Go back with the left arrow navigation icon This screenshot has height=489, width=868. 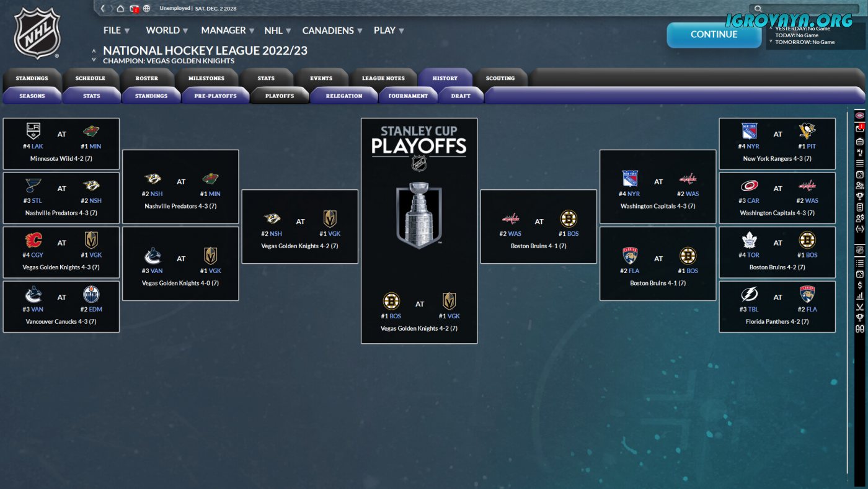pos(103,9)
